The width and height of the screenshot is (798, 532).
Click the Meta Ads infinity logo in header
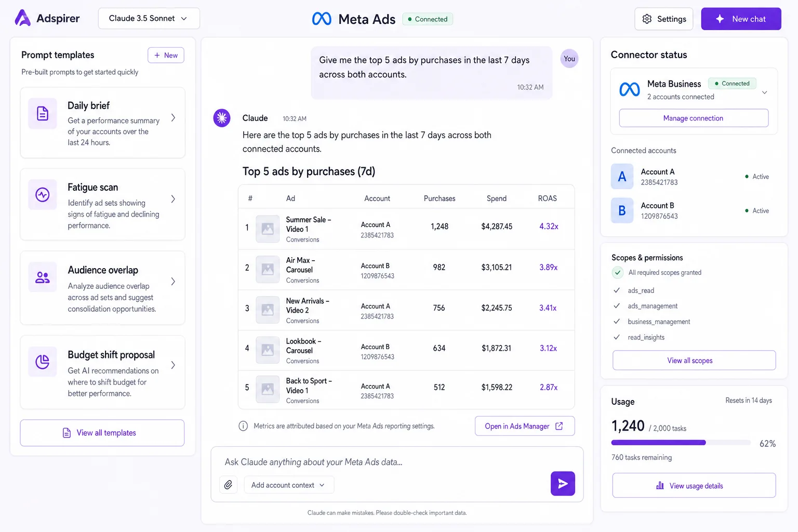coord(322,19)
